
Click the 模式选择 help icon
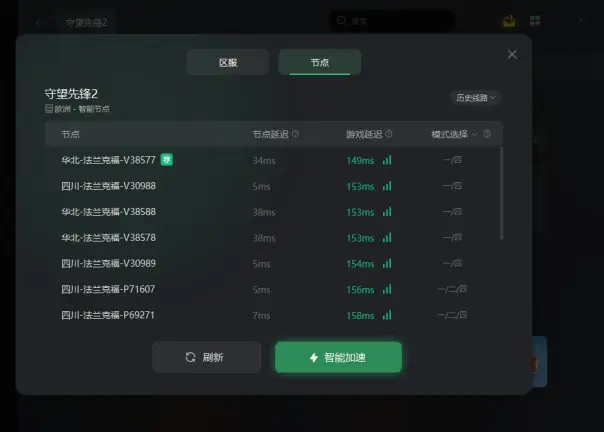tap(487, 134)
